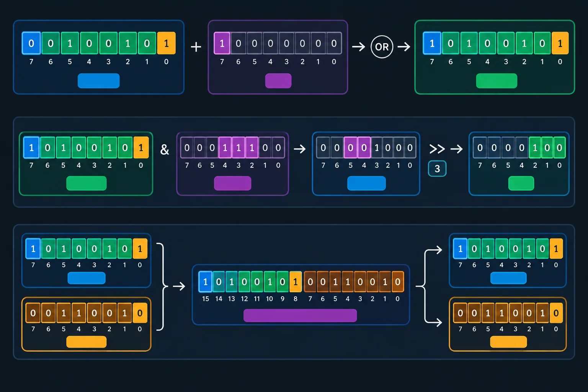
Task: Select the shift amount box showing 3
Action: [437, 168]
